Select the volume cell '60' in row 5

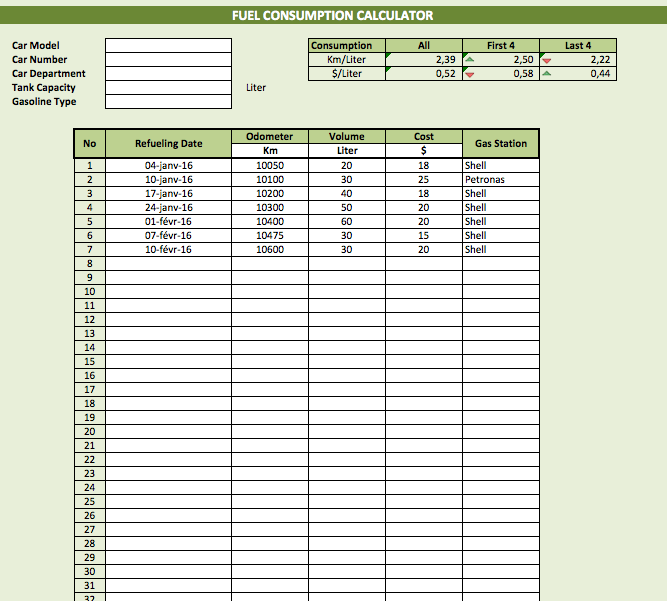pyautogui.click(x=347, y=222)
